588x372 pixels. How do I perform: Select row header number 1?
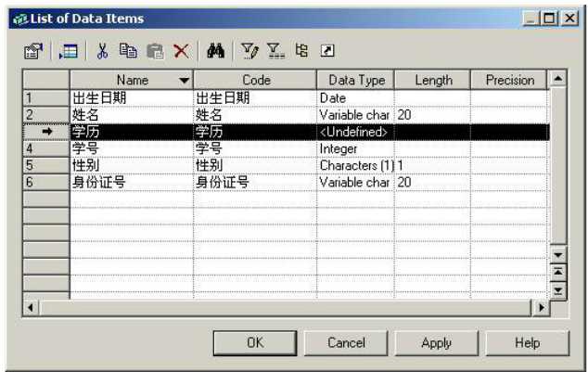pyautogui.click(x=46, y=98)
